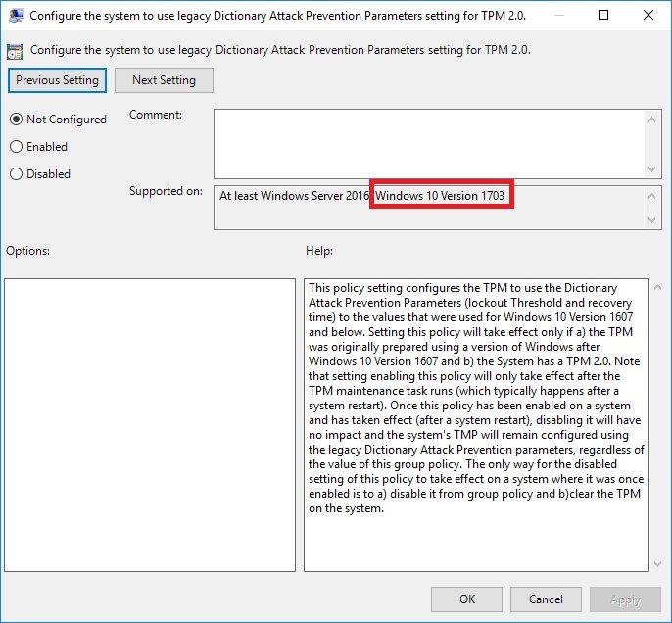Click the Windows 10 Version 1703 text
The height and width of the screenshot is (623, 672).
441,196
